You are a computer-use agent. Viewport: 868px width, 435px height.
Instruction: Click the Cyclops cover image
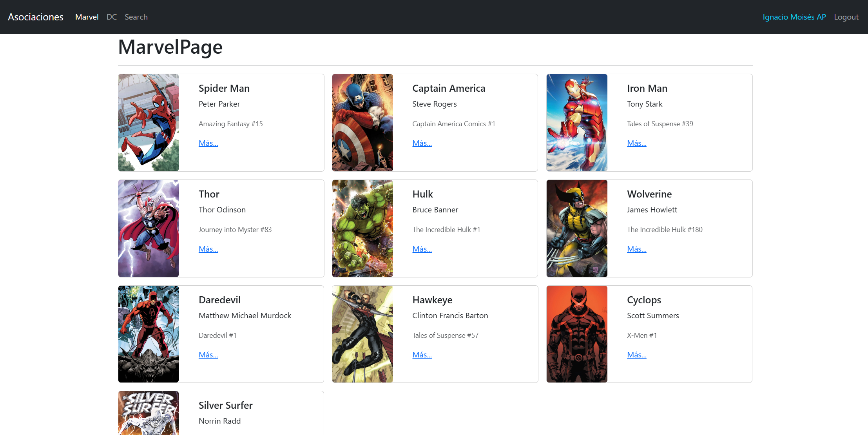577,334
